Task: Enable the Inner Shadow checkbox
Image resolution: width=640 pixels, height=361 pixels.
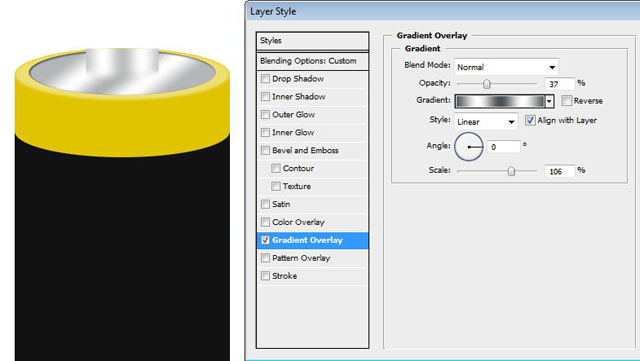Action: pos(265,96)
